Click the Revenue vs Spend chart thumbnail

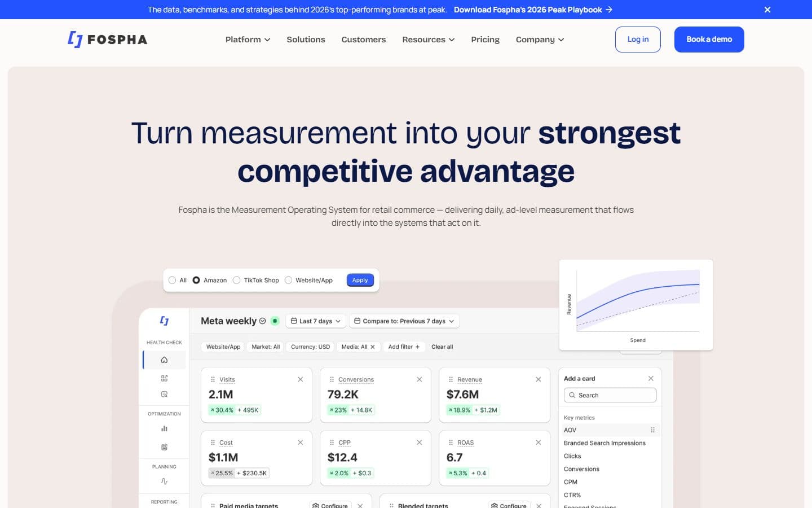tap(636, 305)
